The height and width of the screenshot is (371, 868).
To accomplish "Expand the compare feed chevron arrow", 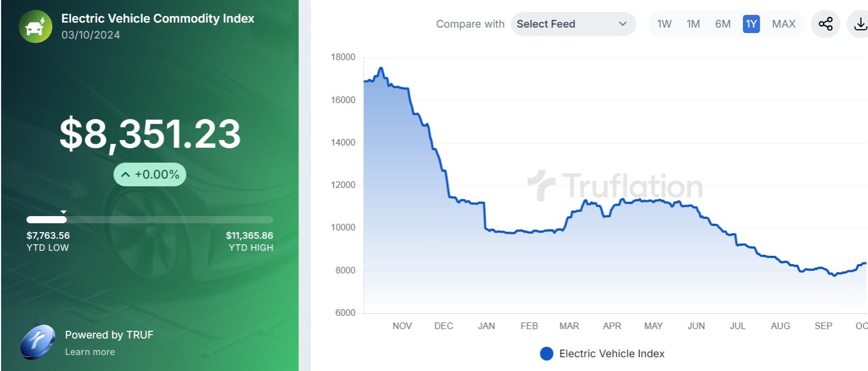I will tap(623, 24).
